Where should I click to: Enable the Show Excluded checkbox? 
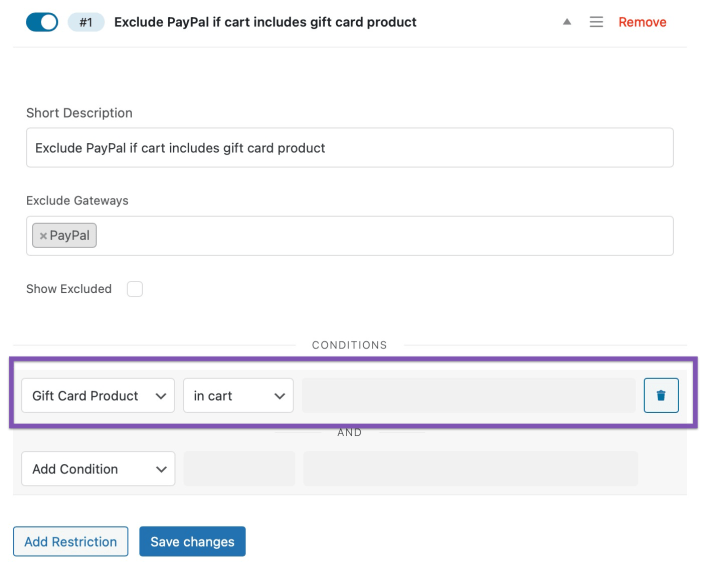tap(135, 289)
